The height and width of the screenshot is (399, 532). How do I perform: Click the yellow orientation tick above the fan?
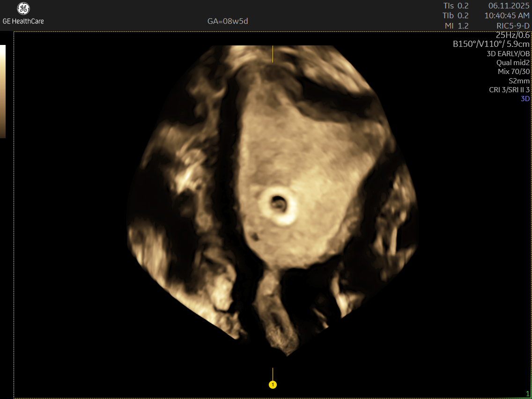pyautogui.click(x=273, y=53)
